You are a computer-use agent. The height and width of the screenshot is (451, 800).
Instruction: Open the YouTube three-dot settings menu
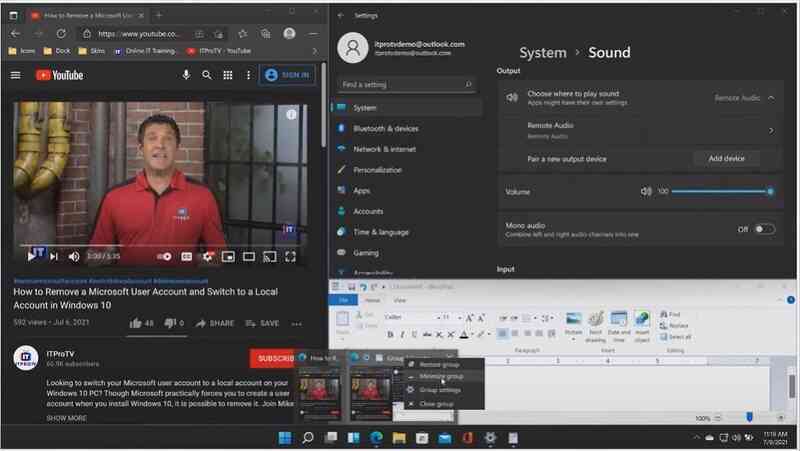click(248, 75)
